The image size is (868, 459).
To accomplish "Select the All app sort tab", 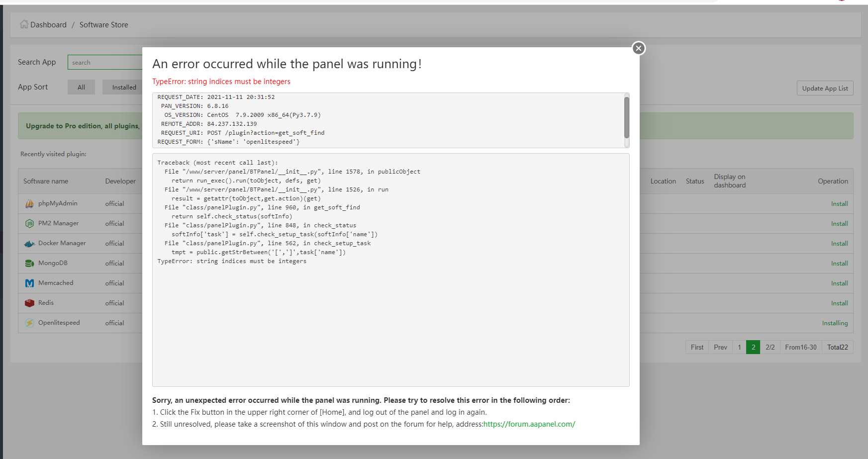I will coord(81,87).
